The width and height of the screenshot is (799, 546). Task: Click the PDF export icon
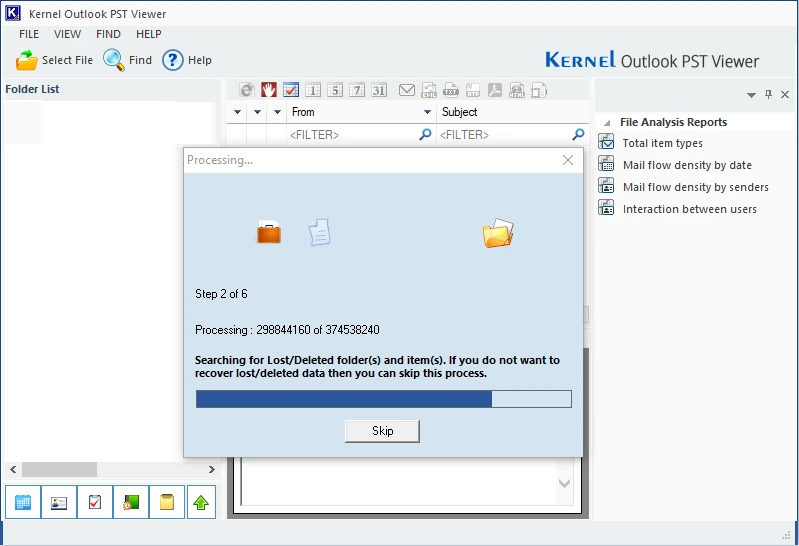[495, 90]
